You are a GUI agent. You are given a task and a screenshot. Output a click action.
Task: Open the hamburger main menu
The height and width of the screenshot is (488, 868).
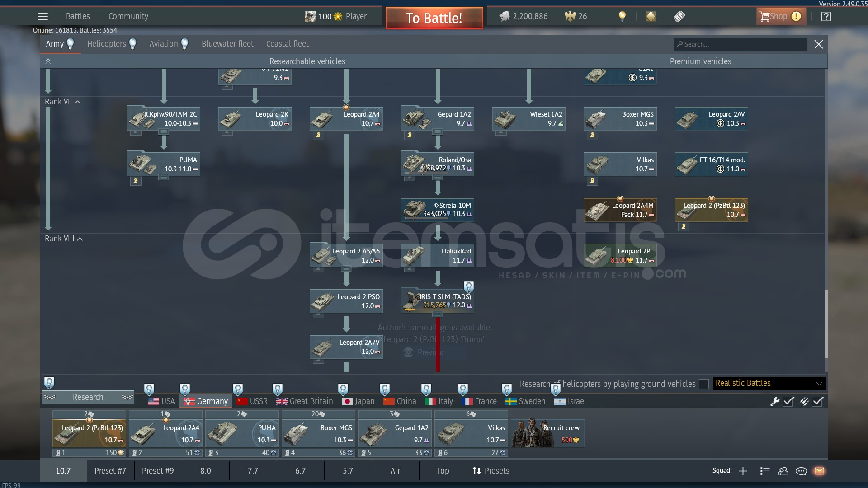42,17
